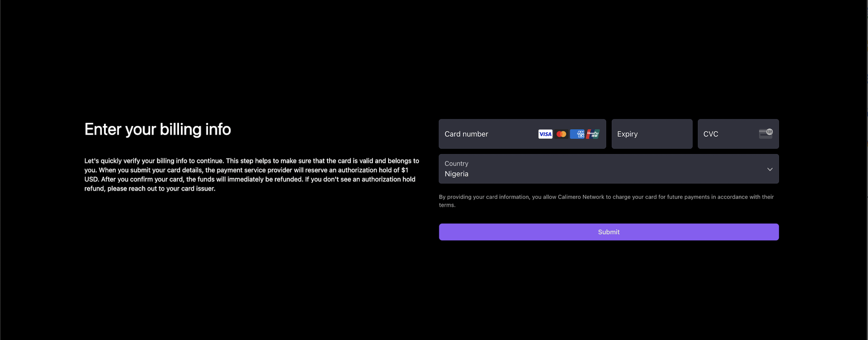This screenshot has height=340, width=868.
Task: Click the Expiry date field
Action: (x=651, y=134)
